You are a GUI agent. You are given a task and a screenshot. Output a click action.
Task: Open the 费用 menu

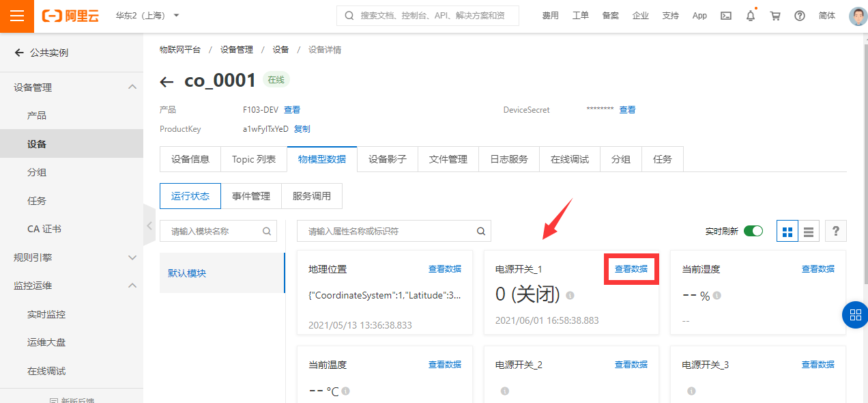pos(550,16)
